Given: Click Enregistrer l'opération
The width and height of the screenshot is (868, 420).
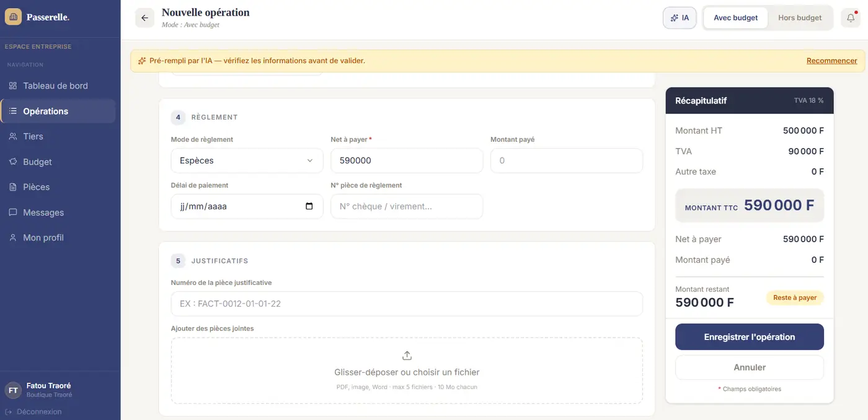Looking at the screenshot, I should pyautogui.click(x=750, y=337).
